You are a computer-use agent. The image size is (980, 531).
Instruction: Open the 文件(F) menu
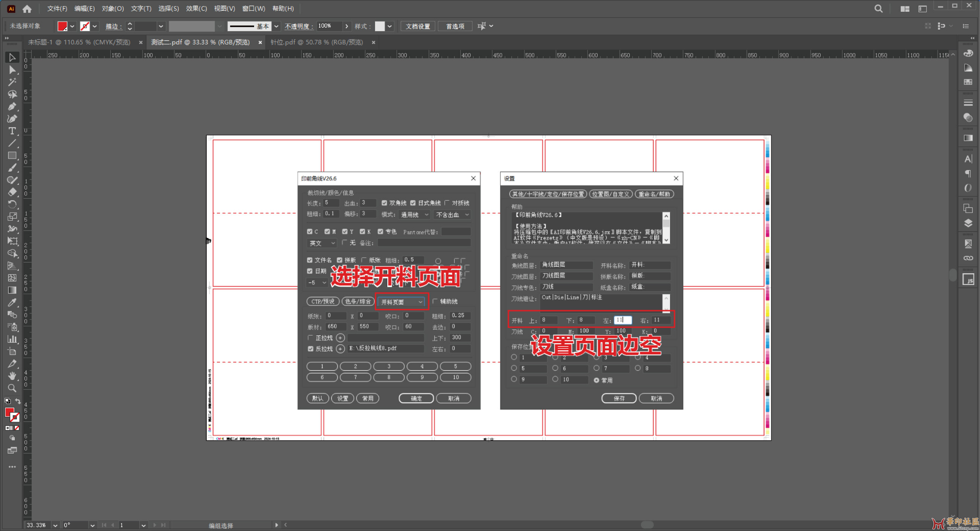(57, 8)
